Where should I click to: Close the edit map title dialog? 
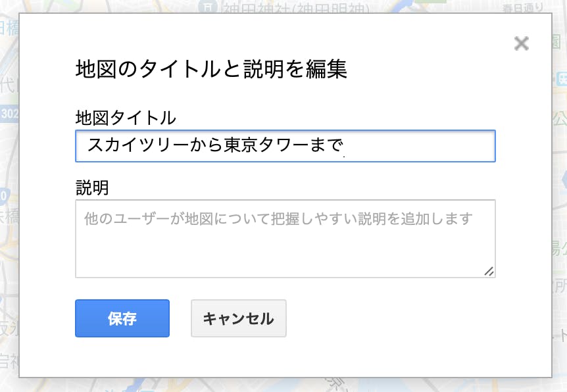[522, 43]
